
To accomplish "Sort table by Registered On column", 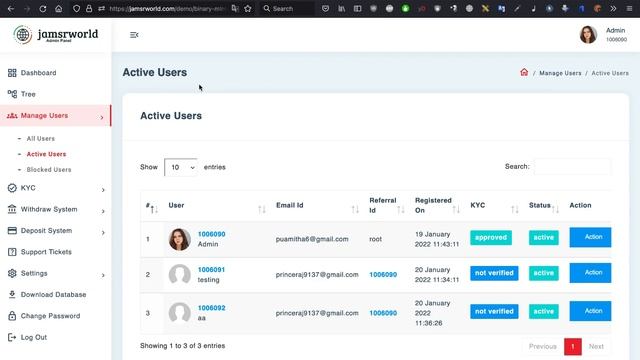I will [438, 206].
